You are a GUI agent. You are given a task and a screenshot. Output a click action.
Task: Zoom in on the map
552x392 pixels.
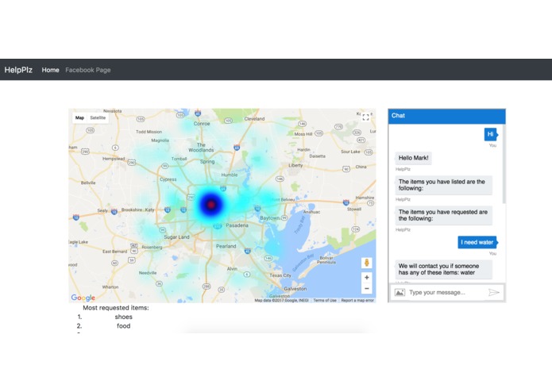point(367,278)
